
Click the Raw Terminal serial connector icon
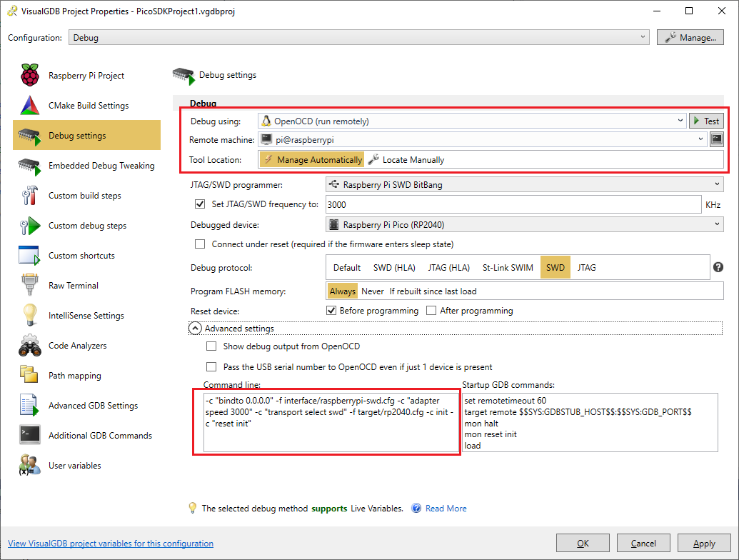(x=29, y=285)
